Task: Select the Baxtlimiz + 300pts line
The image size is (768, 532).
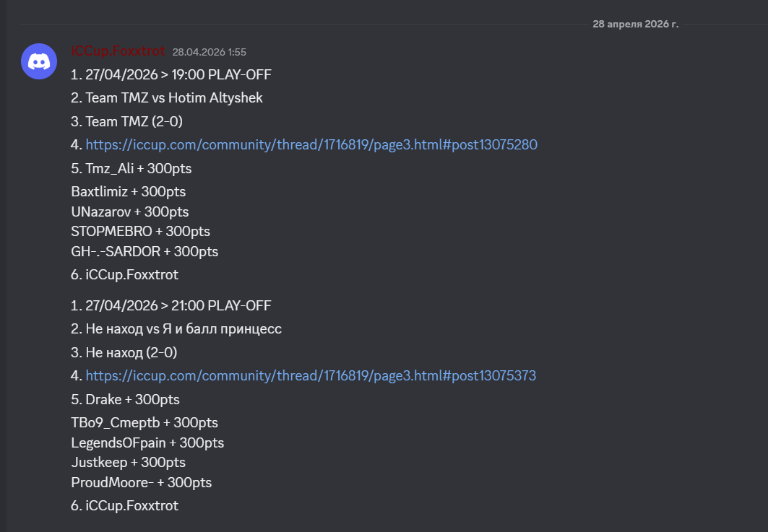Action: pyautogui.click(x=129, y=192)
